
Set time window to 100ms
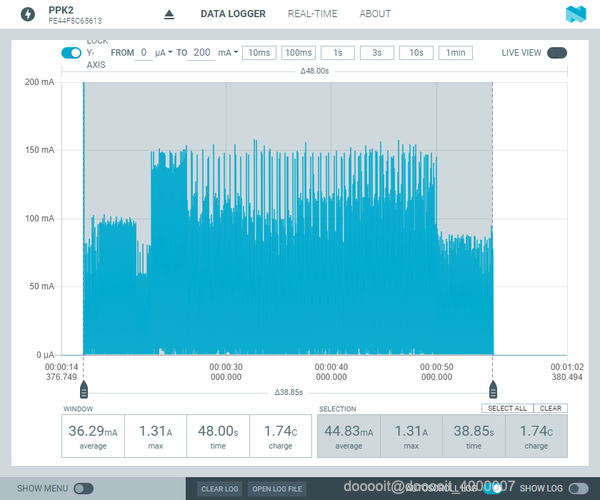pos(298,53)
